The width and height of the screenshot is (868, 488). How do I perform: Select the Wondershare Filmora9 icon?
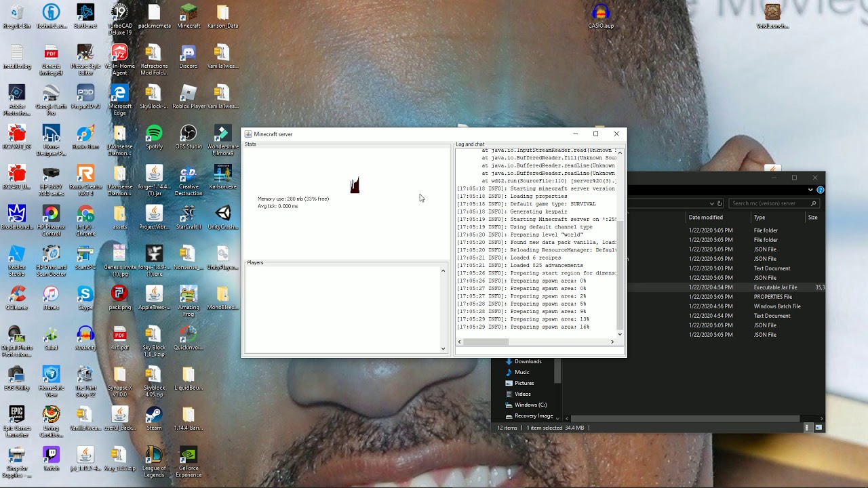click(223, 140)
